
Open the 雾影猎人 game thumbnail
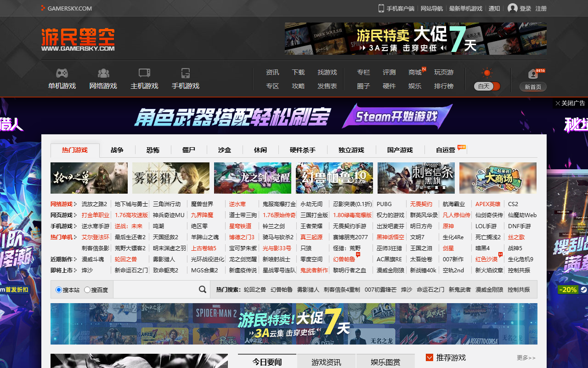(x=171, y=178)
